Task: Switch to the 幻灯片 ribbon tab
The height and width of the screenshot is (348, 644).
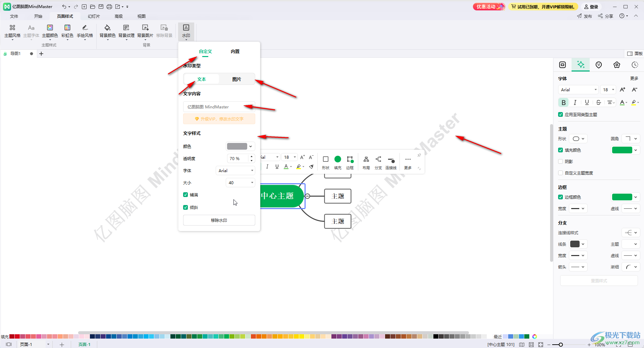Action: click(x=94, y=16)
